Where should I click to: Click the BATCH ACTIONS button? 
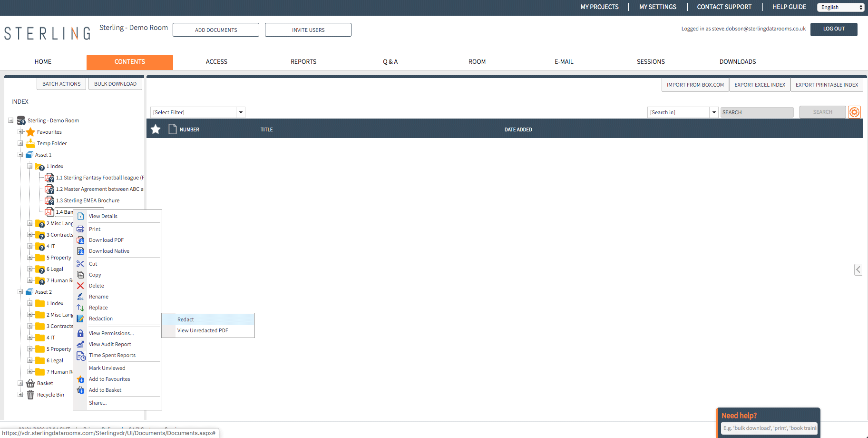click(61, 84)
